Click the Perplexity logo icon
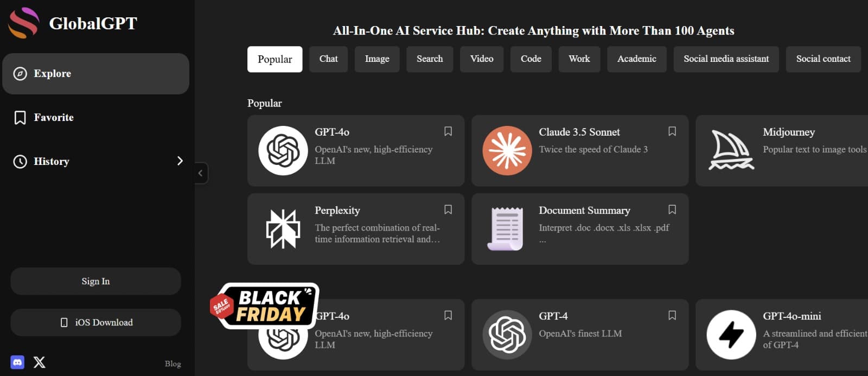The image size is (868, 376). 283,229
